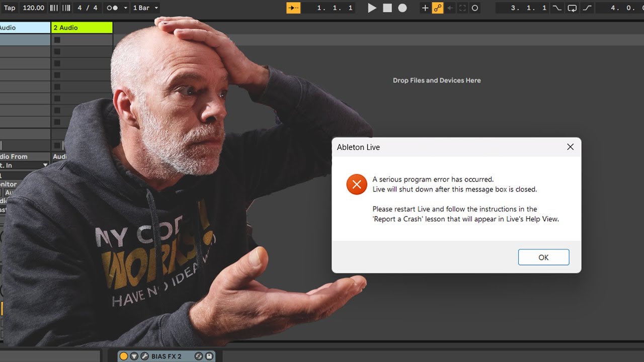Toggle the Punch-Out switch icon

click(587, 8)
